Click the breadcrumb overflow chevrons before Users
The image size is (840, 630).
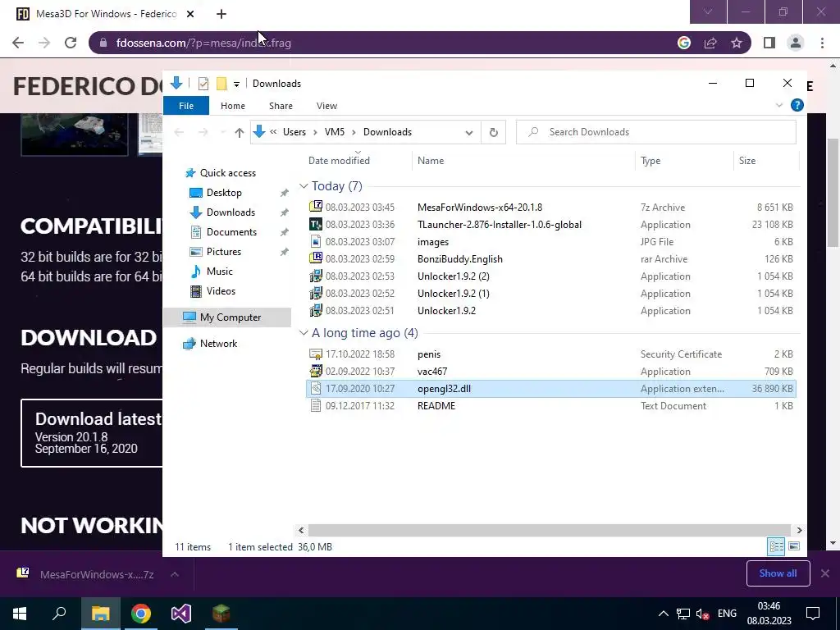(x=273, y=132)
